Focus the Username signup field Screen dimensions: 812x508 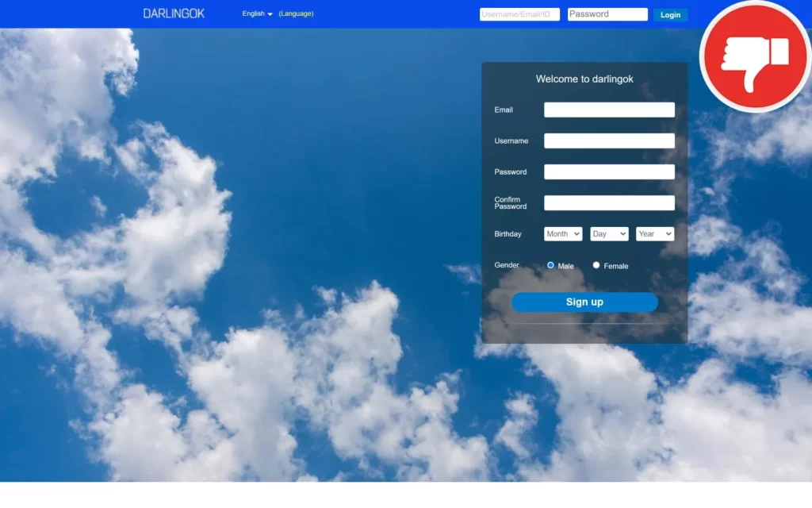pos(609,140)
